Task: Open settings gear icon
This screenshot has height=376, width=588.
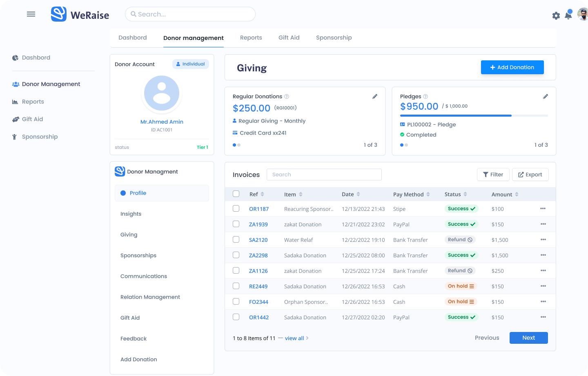Action: [x=556, y=16]
